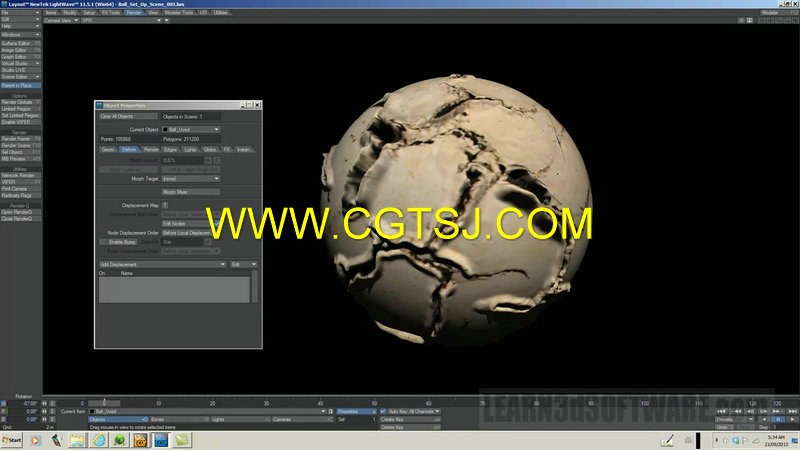Image resolution: width=800 pixels, height=450 pixels.
Task: Switch to the Render menu tab
Action: [x=134, y=12]
